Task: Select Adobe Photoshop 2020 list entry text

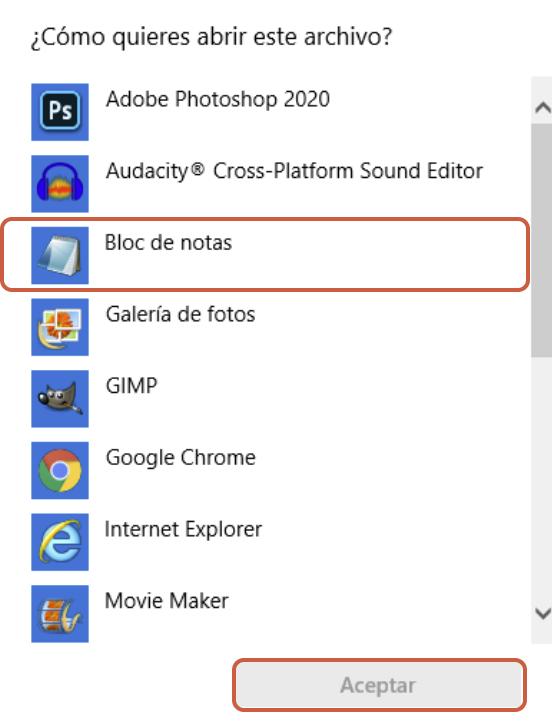Action: 218,100
